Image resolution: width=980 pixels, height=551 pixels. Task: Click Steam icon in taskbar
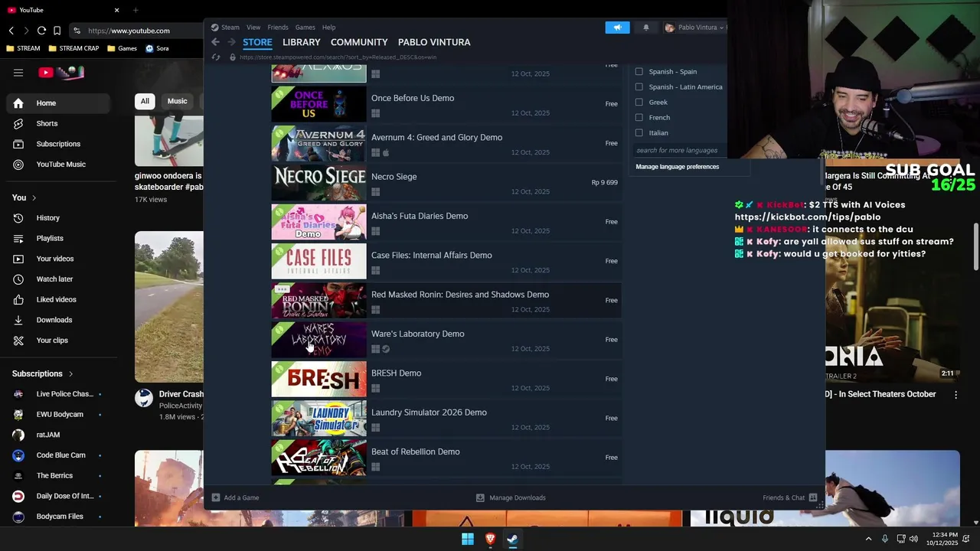pos(512,539)
